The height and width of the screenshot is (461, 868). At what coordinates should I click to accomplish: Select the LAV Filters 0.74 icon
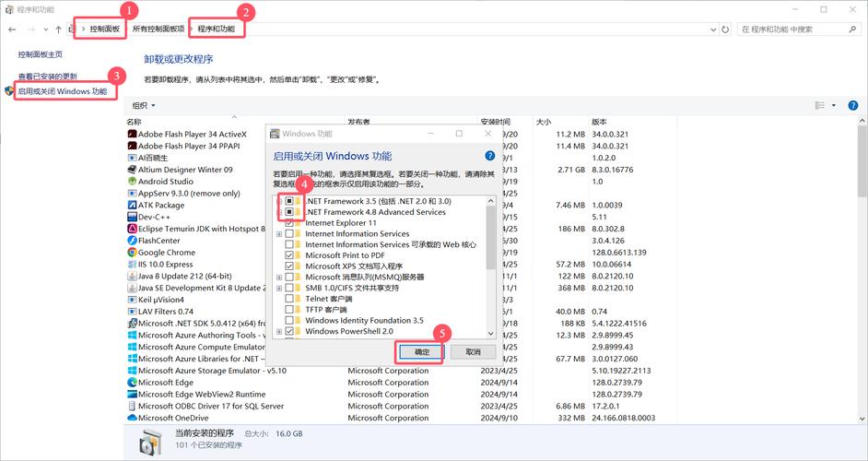[x=132, y=312]
